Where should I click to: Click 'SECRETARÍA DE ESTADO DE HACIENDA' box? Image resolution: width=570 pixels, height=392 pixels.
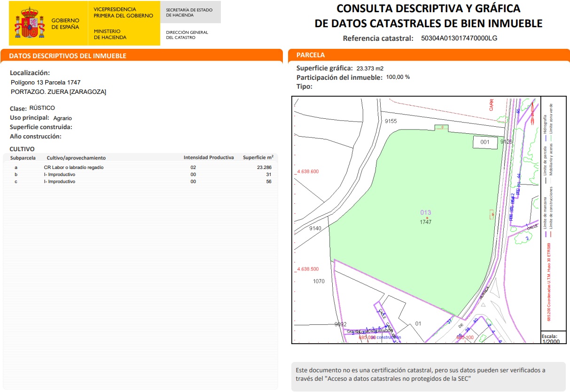tap(190, 12)
